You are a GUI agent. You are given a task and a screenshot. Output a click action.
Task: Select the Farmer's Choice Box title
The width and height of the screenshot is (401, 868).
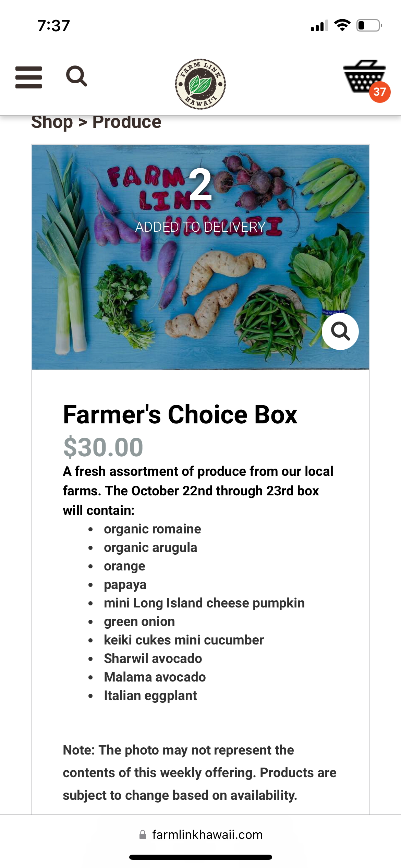tap(180, 414)
